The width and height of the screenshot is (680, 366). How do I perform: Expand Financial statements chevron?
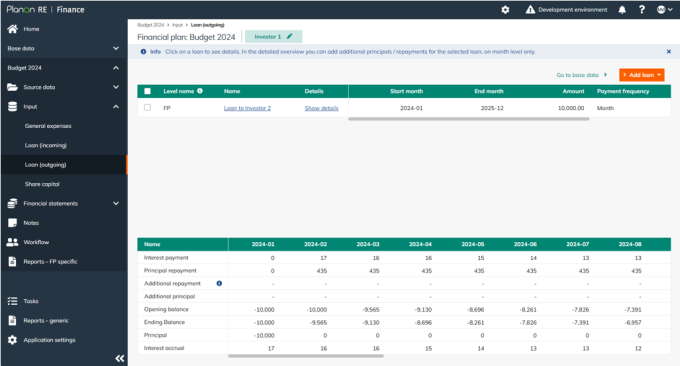pyautogui.click(x=116, y=203)
